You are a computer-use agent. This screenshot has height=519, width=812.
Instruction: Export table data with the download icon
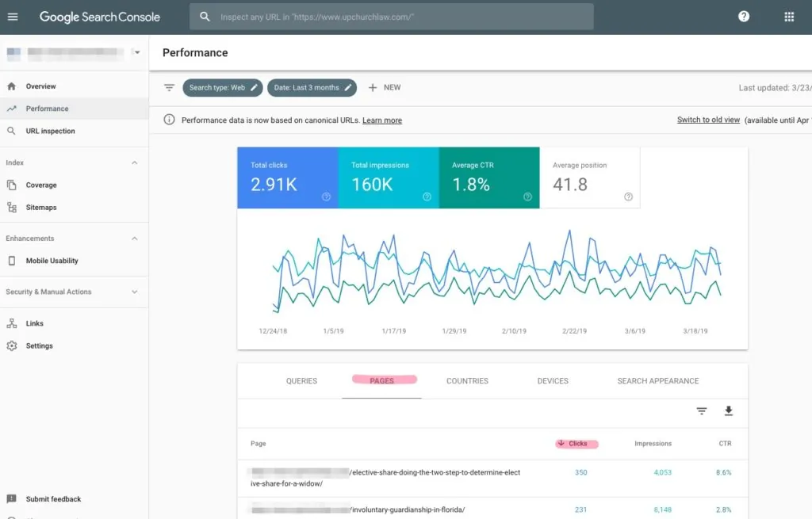[x=728, y=411]
